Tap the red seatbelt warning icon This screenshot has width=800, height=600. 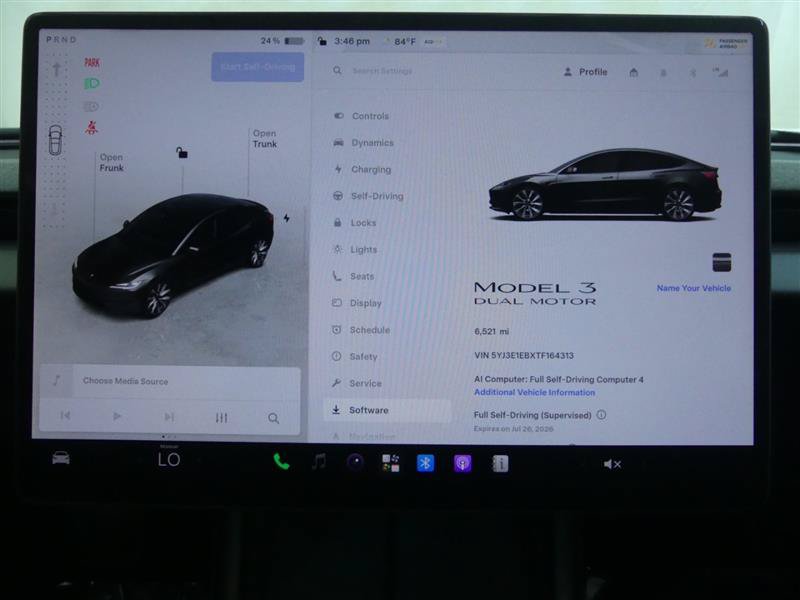[x=91, y=128]
